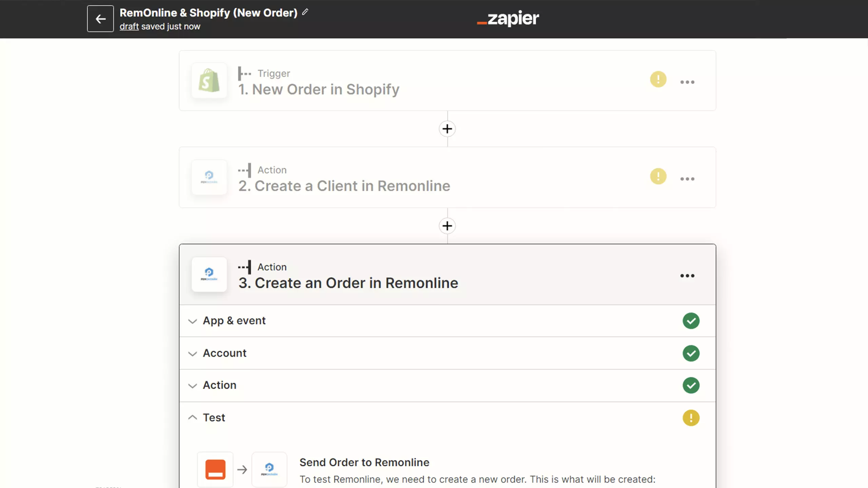868x488 pixels.
Task: Click the back arrow button
Action: point(100,19)
